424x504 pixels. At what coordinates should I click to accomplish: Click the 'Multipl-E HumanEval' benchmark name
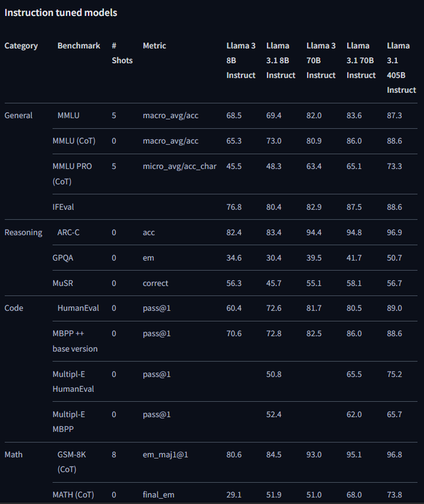coord(74,381)
